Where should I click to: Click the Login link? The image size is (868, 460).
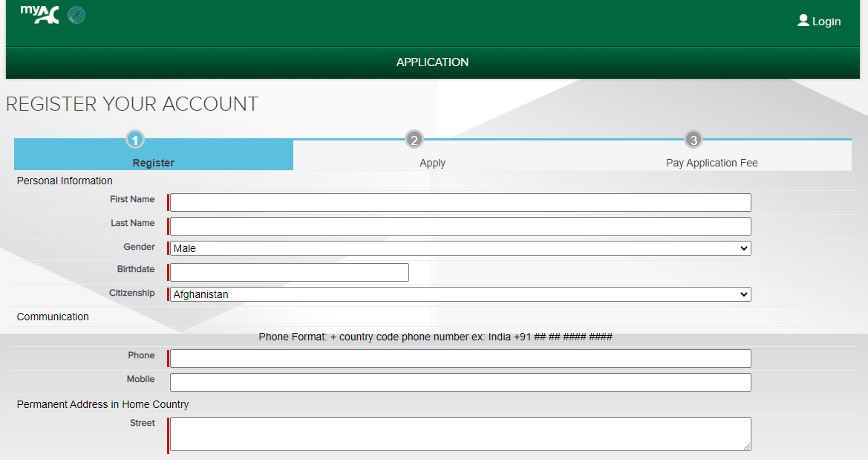click(x=825, y=21)
